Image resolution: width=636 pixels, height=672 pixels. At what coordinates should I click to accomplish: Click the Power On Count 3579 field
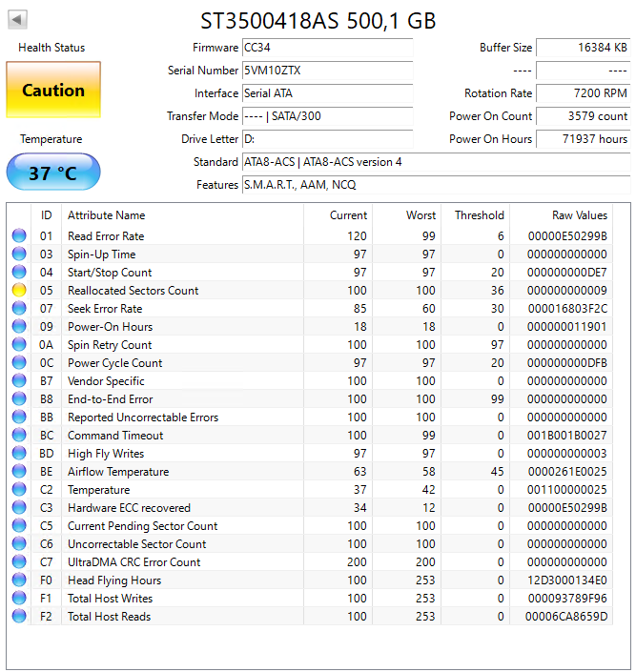[584, 116]
